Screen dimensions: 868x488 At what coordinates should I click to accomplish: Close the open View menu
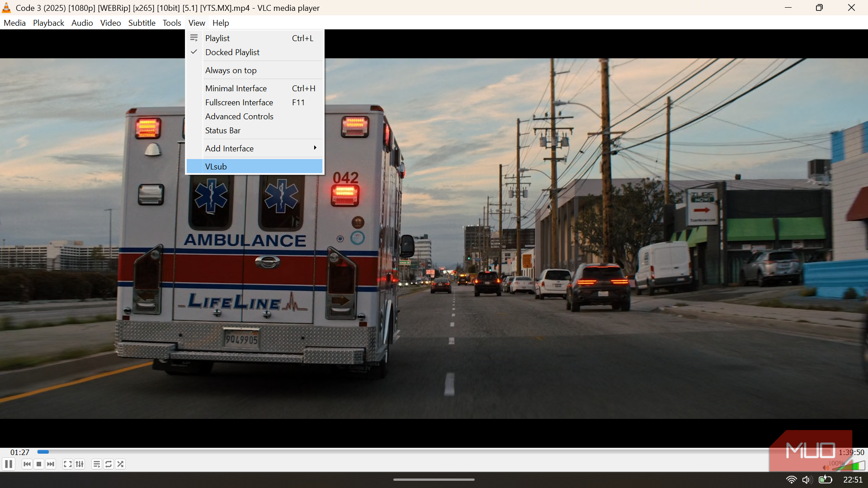197,23
